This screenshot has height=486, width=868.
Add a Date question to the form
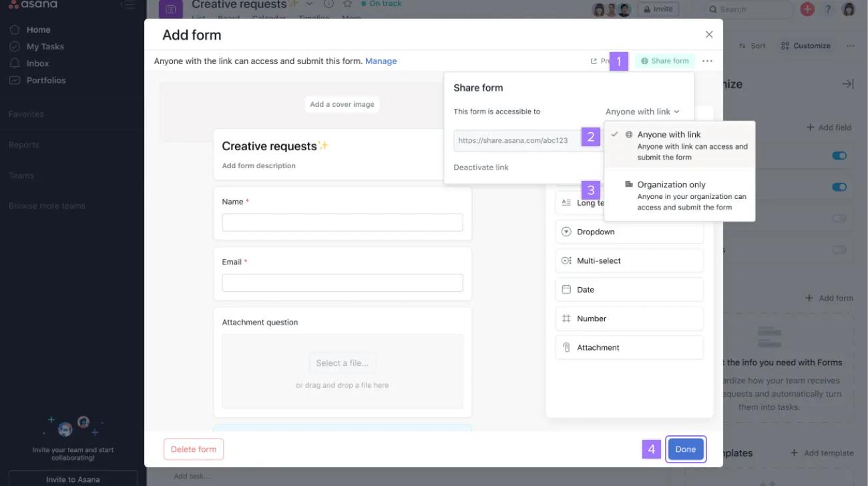point(628,289)
